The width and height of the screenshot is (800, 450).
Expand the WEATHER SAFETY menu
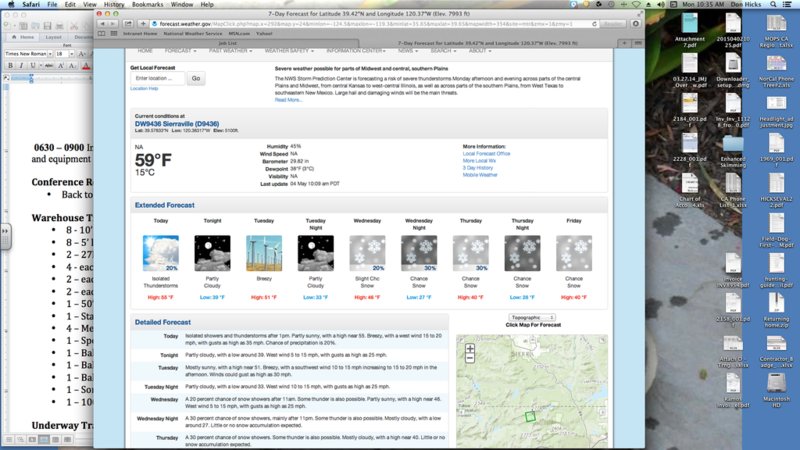(289, 51)
